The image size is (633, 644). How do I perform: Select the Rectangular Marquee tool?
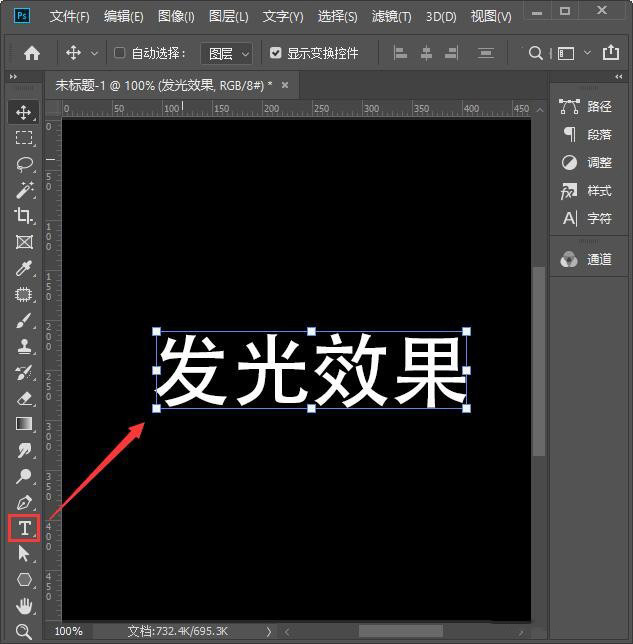pos(24,138)
